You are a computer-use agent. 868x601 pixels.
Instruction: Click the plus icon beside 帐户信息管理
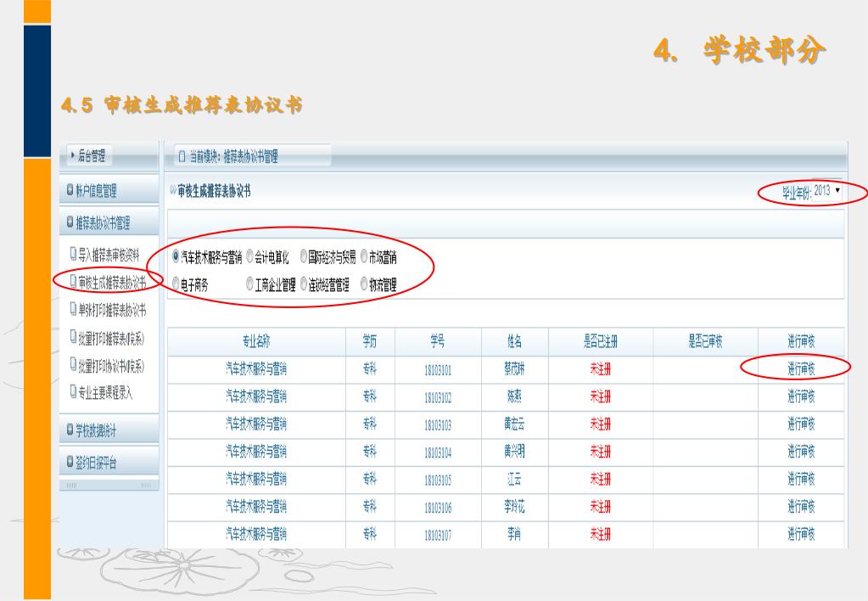click(70, 189)
